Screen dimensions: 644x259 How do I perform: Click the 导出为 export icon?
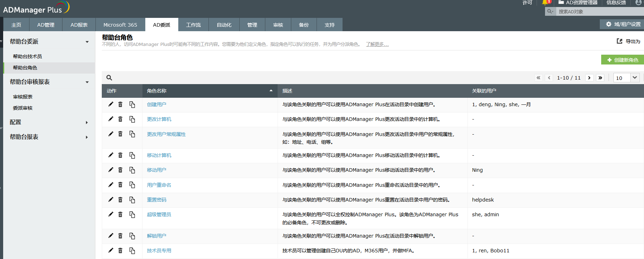coord(619,41)
